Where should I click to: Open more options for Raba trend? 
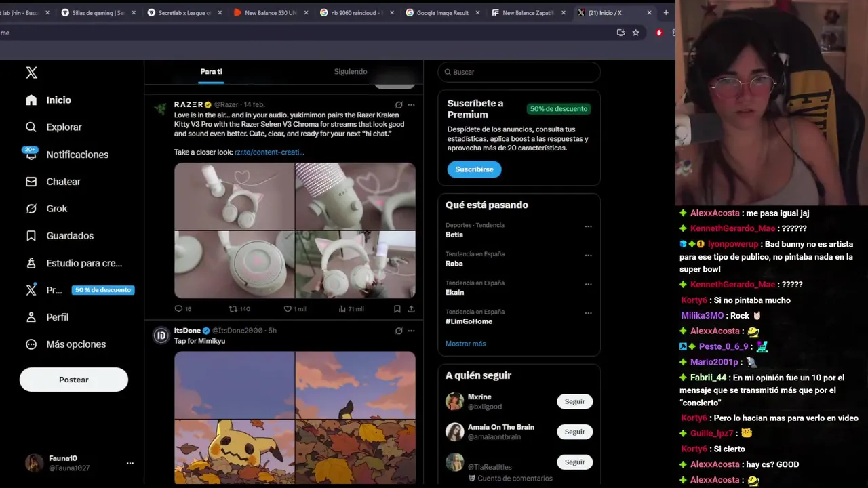[x=588, y=256]
